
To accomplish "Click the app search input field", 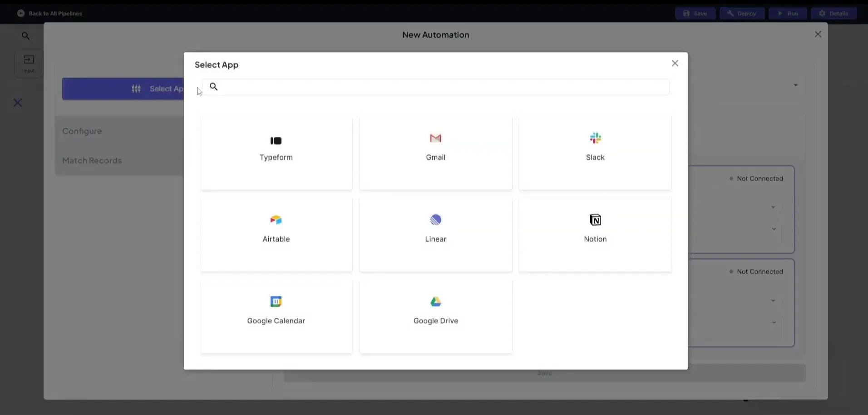I will click(435, 87).
